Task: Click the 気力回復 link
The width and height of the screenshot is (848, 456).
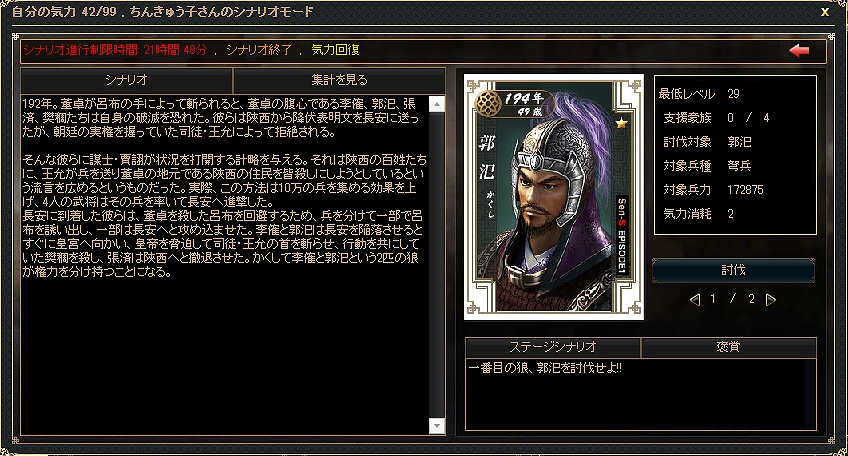Action: pyautogui.click(x=335, y=50)
